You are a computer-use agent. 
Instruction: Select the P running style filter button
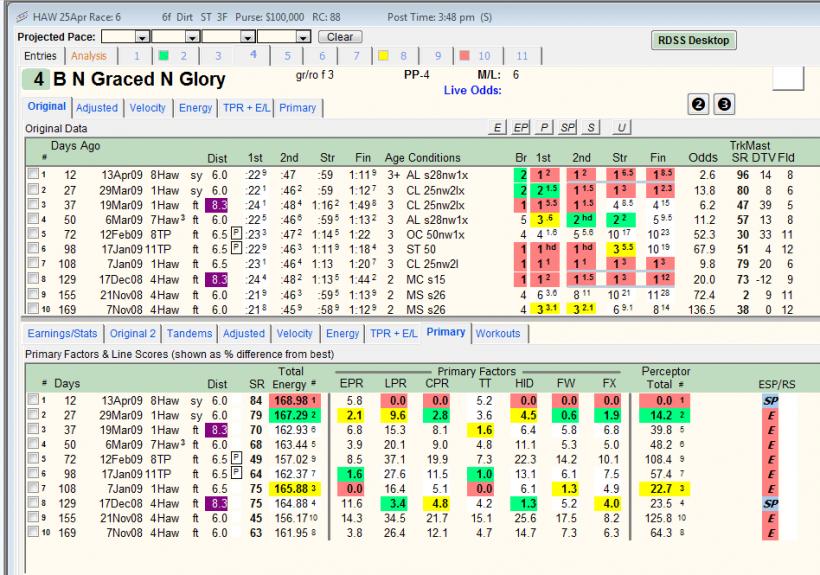tap(544, 127)
